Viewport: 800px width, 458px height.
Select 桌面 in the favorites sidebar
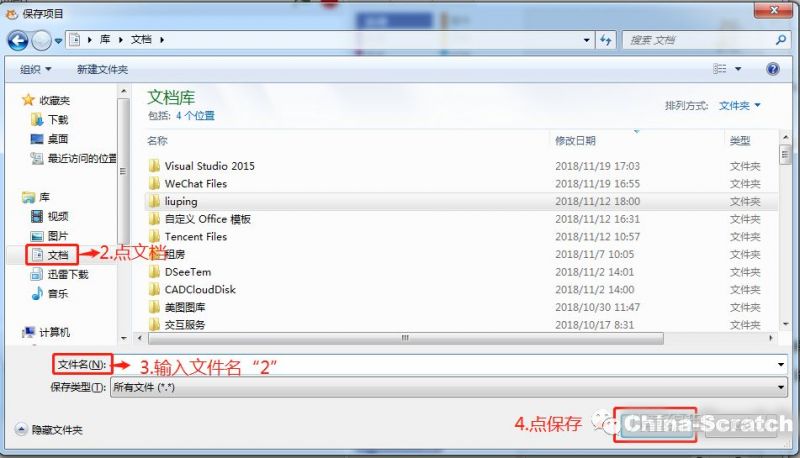pyautogui.click(x=57, y=138)
